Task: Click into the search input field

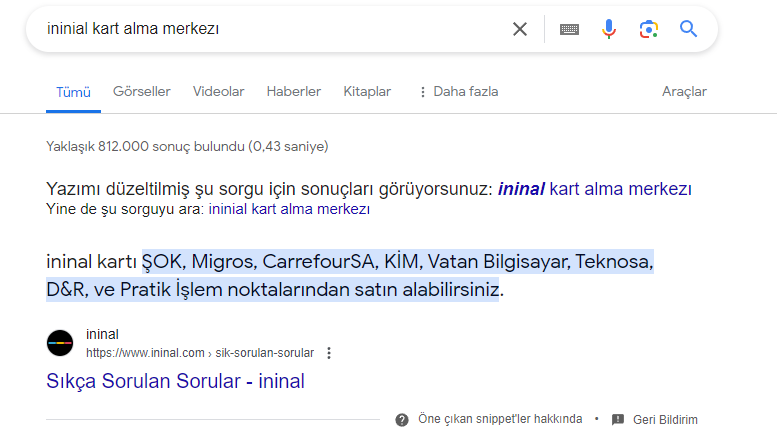Action: click(x=270, y=29)
